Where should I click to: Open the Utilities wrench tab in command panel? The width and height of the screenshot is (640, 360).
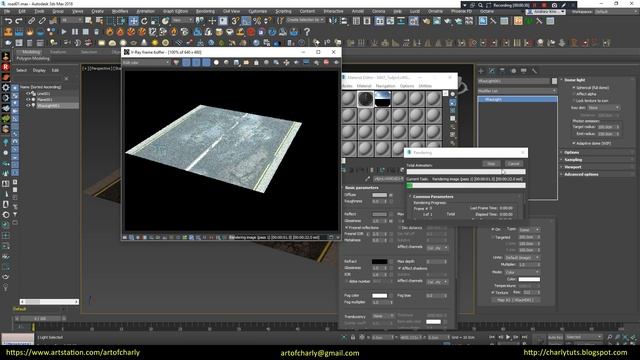(x=534, y=71)
